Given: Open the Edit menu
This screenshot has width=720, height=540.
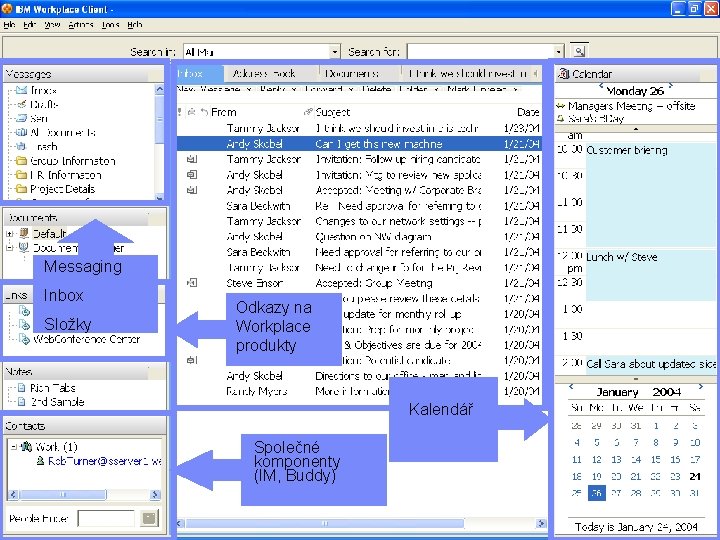Looking at the screenshot, I should (30, 25).
